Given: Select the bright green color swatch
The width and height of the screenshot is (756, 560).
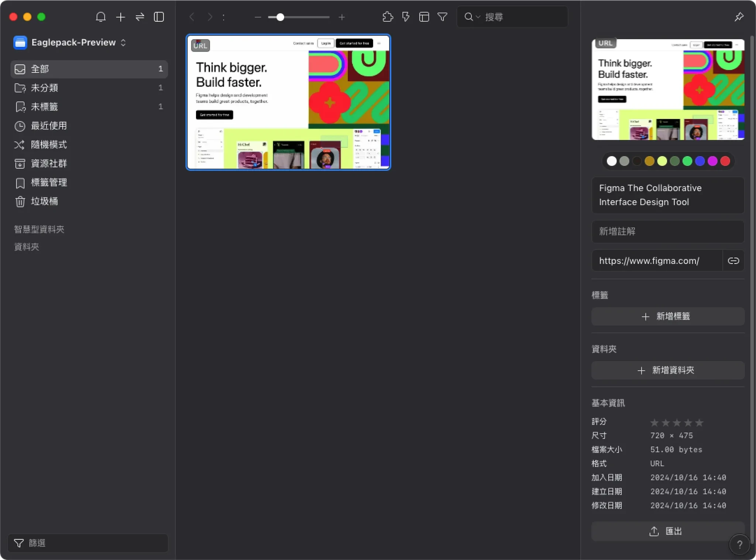Looking at the screenshot, I should 687,161.
